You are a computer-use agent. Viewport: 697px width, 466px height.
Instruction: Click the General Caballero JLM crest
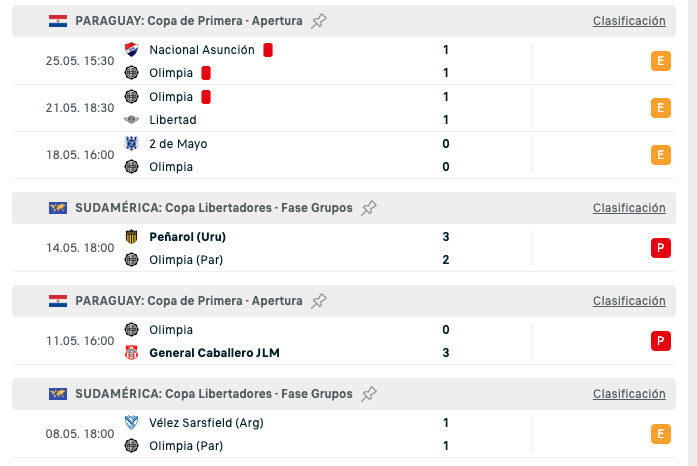pos(131,353)
